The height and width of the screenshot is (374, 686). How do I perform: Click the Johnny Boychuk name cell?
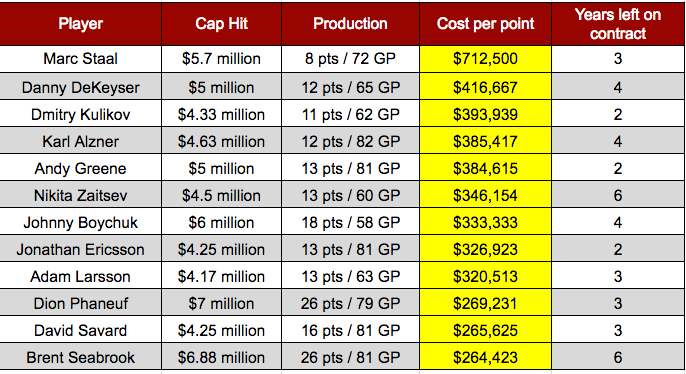click(x=80, y=222)
